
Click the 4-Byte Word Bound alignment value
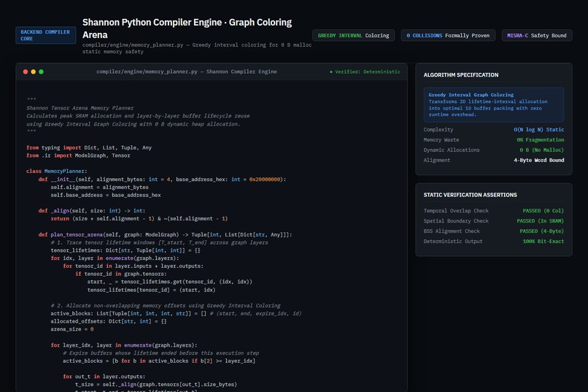(538, 160)
